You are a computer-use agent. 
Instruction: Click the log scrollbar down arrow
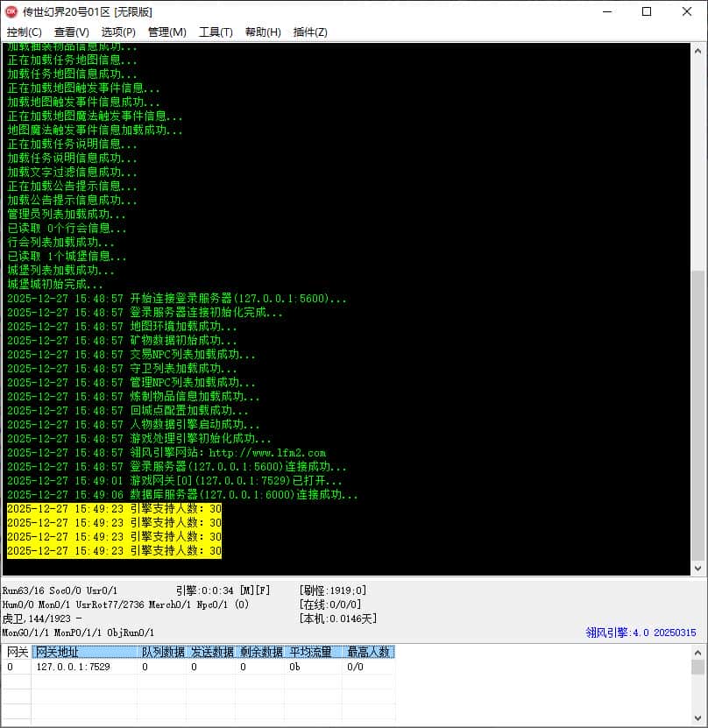click(x=697, y=568)
